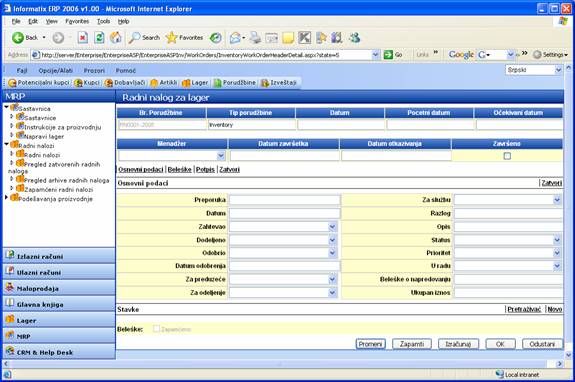The height and width of the screenshot is (382, 575).
Task: Open the U radu dropdown
Action: [x=557, y=266]
